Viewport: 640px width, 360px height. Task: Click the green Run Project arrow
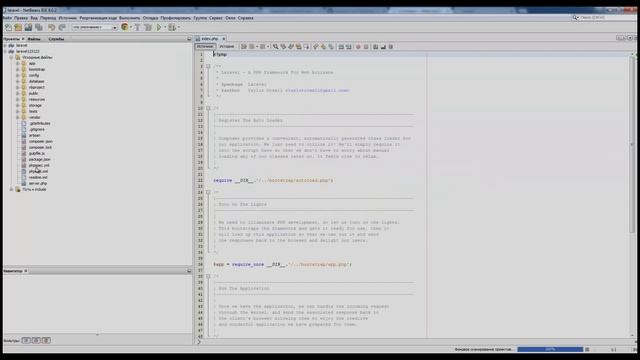pyautogui.click(x=159, y=27)
